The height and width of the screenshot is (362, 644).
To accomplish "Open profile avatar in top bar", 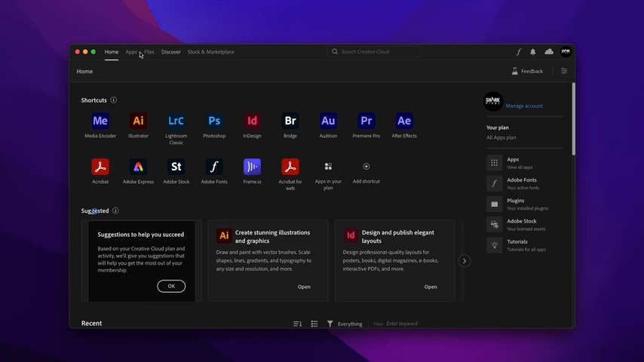I will coord(566,52).
